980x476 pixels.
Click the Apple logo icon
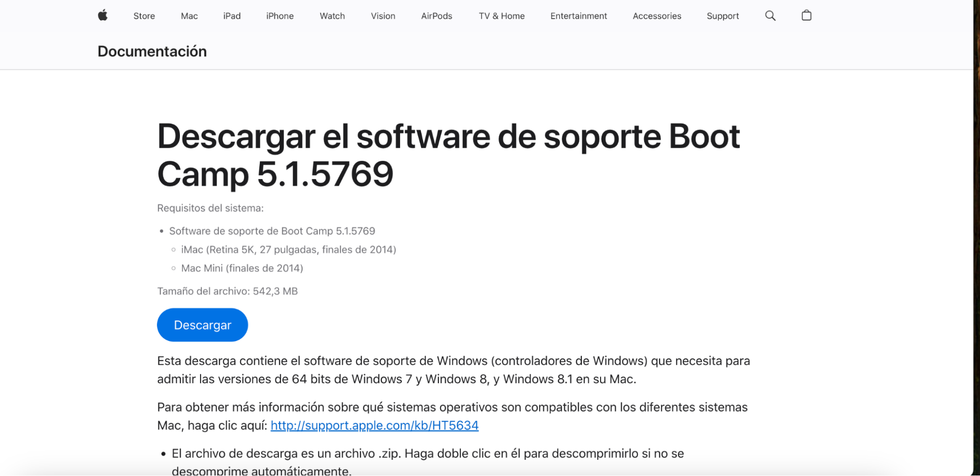[x=103, y=15]
